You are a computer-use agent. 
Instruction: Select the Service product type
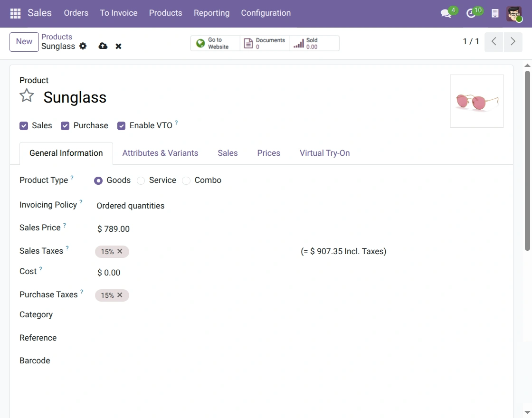point(141,180)
